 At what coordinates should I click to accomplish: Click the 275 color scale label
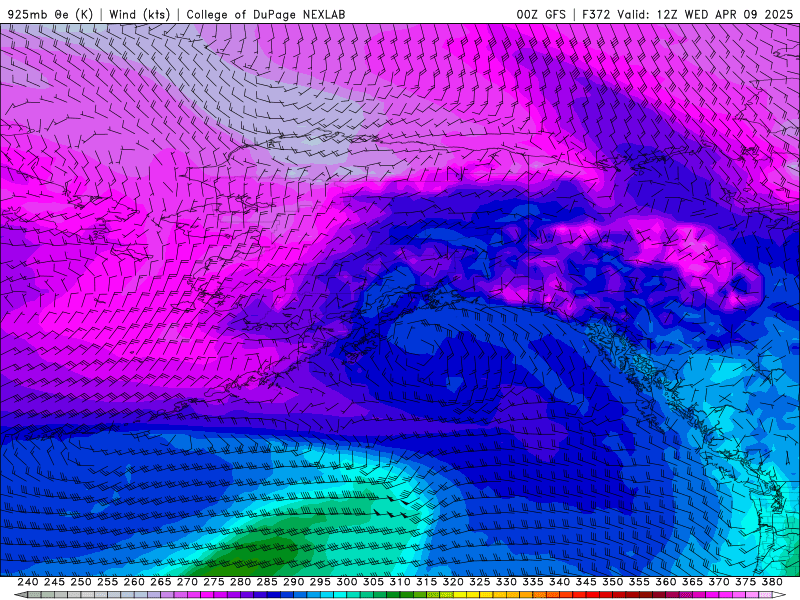click(x=214, y=582)
